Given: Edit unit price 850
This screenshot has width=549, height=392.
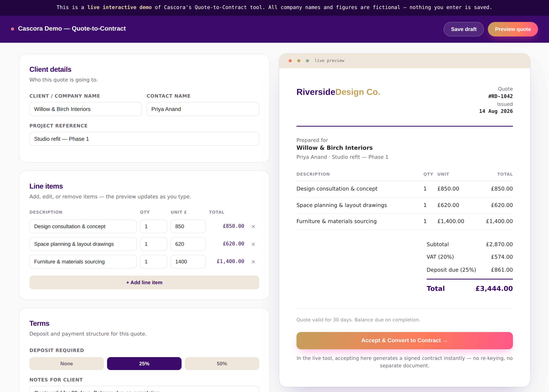Looking at the screenshot, I should click(188, 226).
